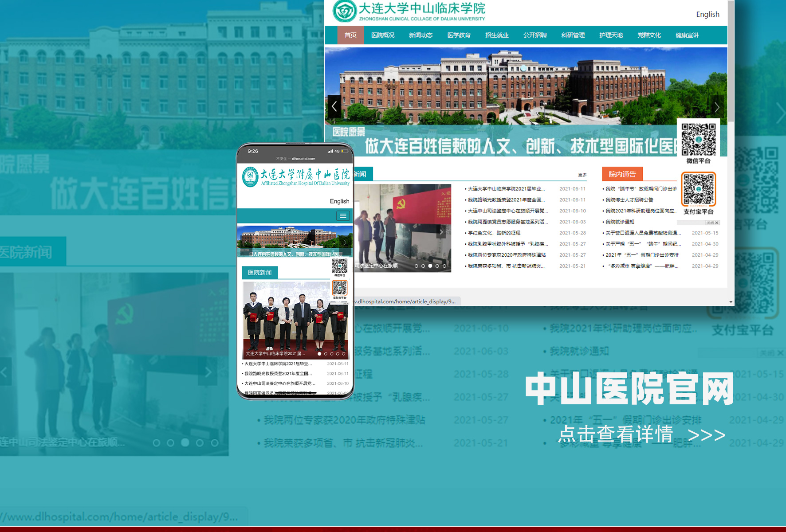Viewport: 786px width, 532px height.
Task: Select first dot of desktop news carousel
Action: pos(416,266)
